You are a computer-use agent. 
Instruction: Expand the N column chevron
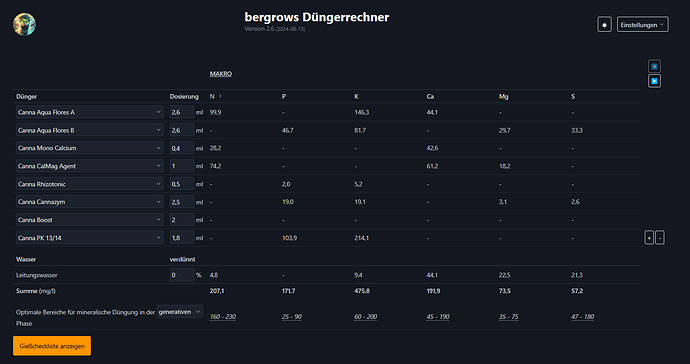click(220, 96)
